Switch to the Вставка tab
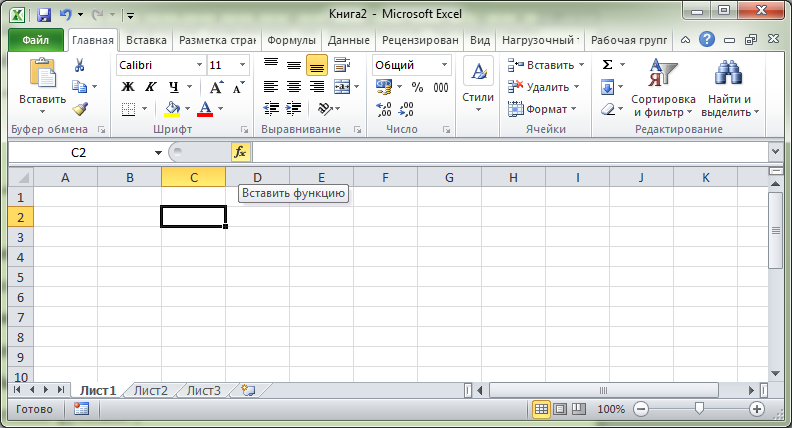 146,40
